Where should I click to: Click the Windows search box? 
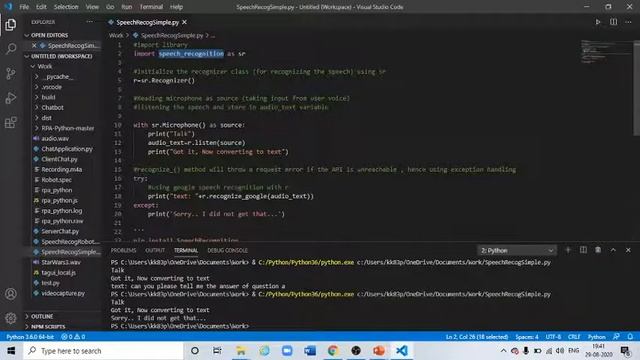click(103, 351)
